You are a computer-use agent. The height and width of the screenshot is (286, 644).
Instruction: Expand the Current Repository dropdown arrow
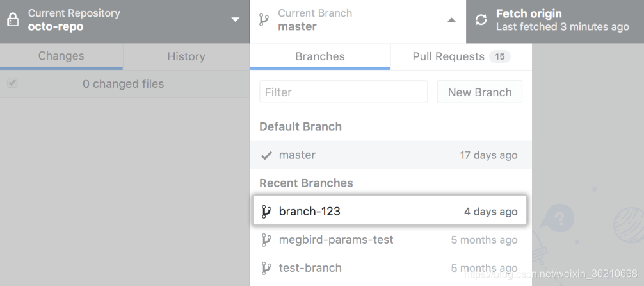tap(236, 20)
